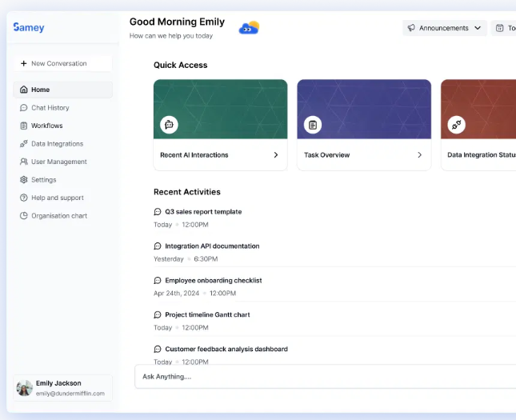516x420 pixels.
Task: Click the cloud mascot icon
Action: (249, 28)
